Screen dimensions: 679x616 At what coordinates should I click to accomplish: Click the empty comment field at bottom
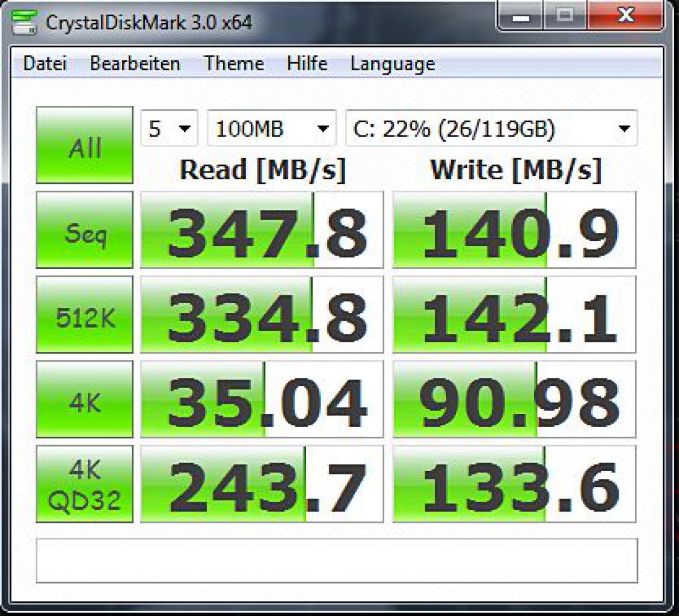pos(337,561)
